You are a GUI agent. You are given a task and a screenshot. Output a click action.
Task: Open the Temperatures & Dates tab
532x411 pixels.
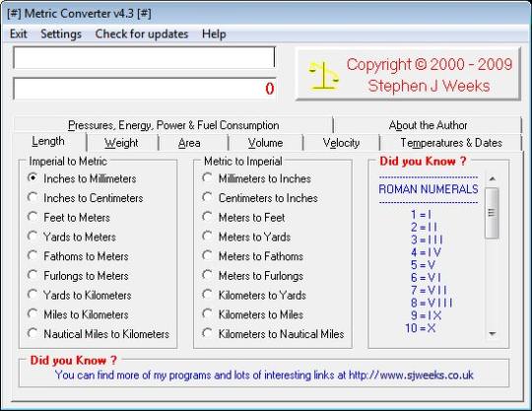pyautogui.click(x=451, y=143)
